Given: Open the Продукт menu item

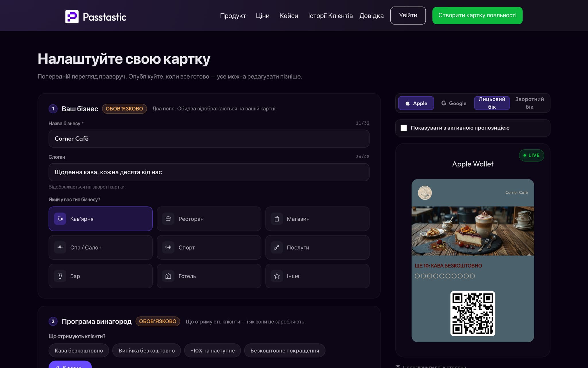Looking at the screenshot, I should click(x=233, y=16).
